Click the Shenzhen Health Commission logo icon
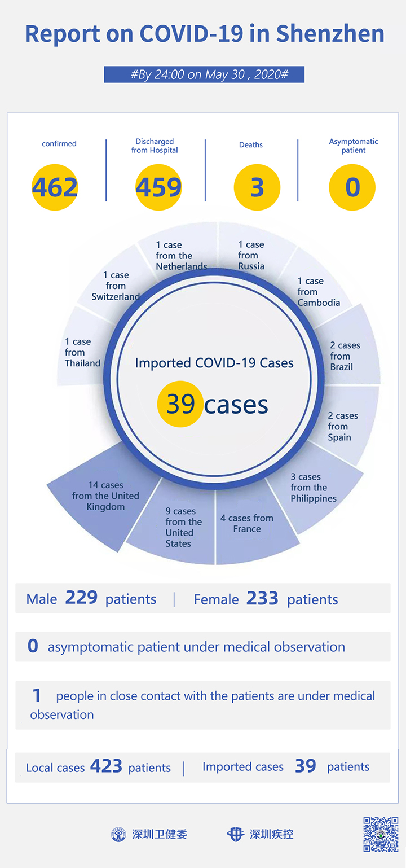 point(118,834)
